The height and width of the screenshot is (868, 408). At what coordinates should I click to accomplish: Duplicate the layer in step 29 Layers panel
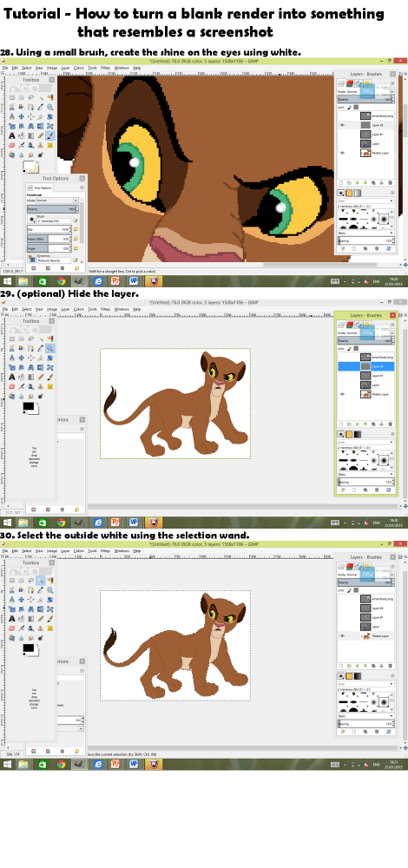[x=373, y=424]
